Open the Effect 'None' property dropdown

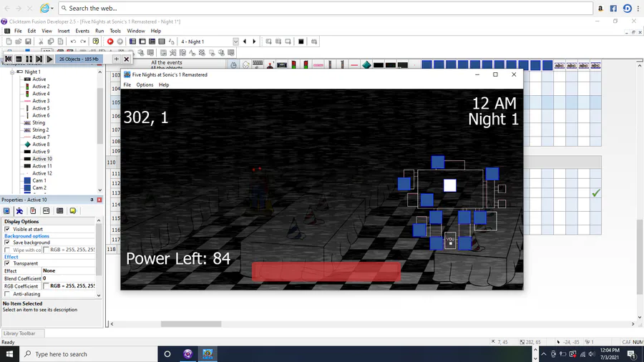68,271
